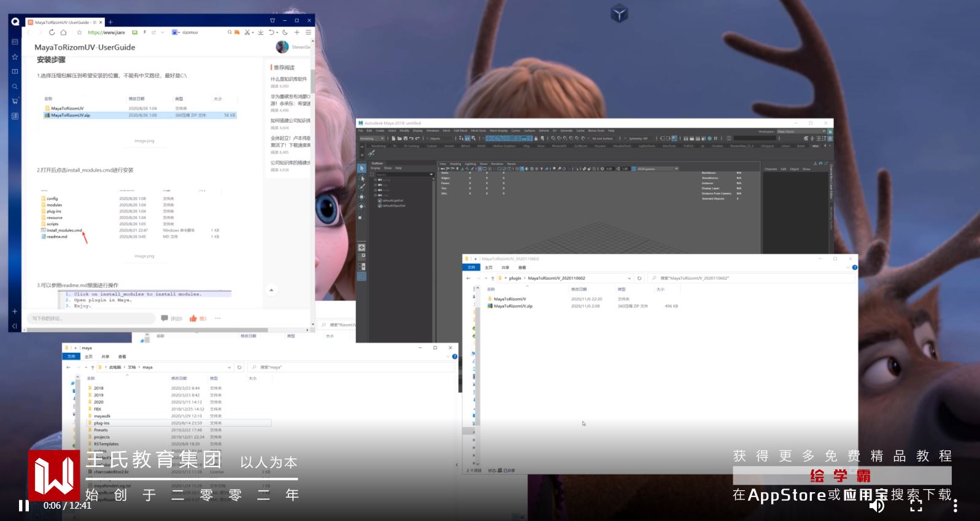Open the article's three-dot more options
This screenshot has width=980, height=521.
(217, 318)
